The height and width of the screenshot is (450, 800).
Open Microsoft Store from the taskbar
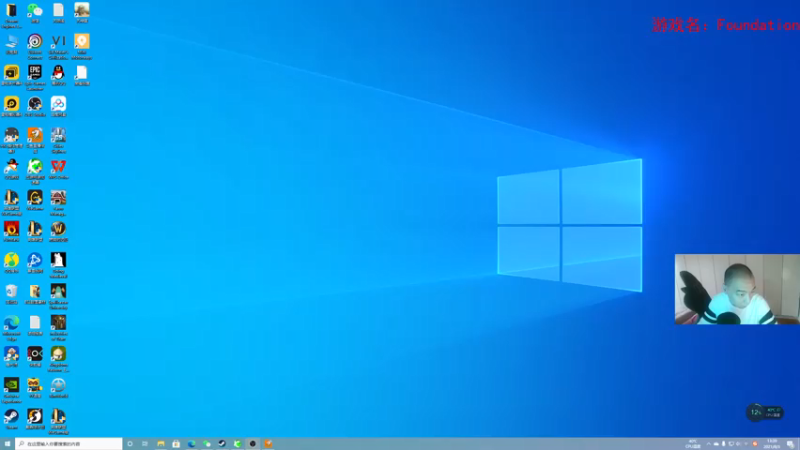click(x=176, y=444)
